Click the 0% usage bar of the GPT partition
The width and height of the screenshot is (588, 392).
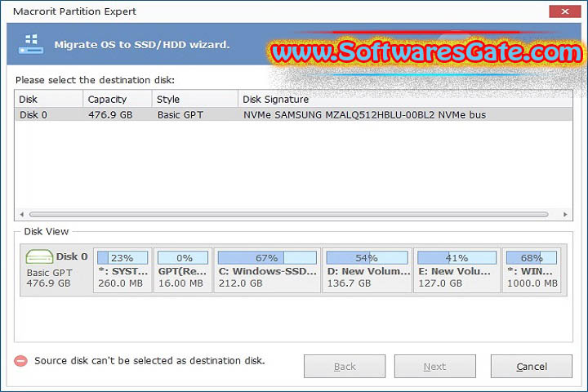point(183,258)
